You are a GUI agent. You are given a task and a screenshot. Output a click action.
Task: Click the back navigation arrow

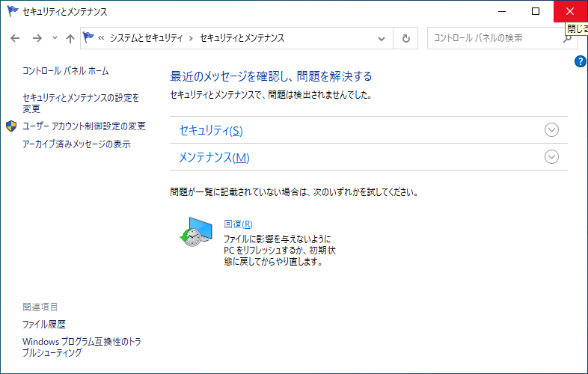pos(15,38)
